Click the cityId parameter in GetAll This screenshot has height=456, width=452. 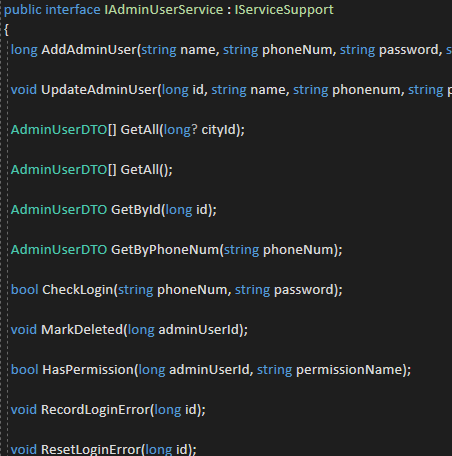(x=218, y=130)
